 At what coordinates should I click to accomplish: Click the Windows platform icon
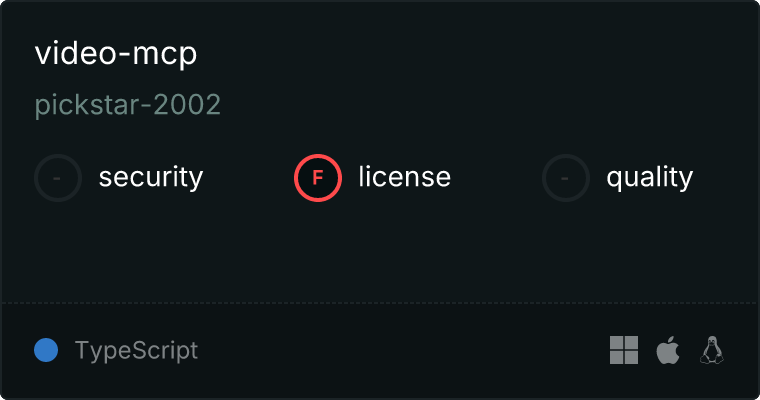pyautogui.click(x=624, y=350)
